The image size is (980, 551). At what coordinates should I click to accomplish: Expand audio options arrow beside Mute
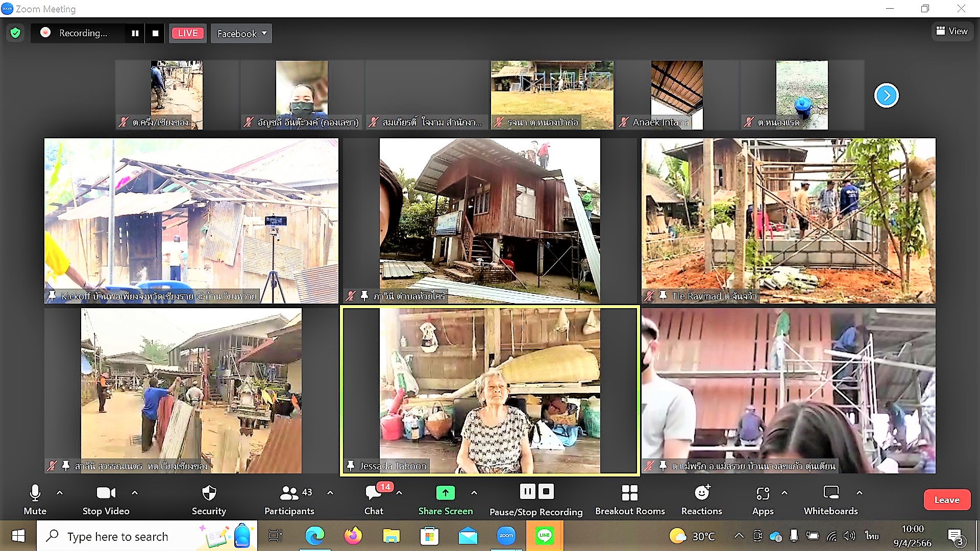(x=60, y=493)
